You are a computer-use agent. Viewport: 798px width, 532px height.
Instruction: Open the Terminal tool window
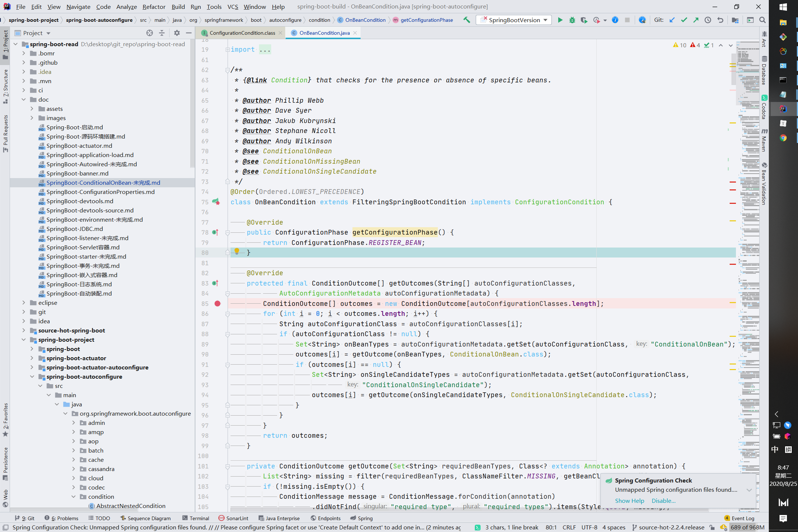[x=199, y=518]
